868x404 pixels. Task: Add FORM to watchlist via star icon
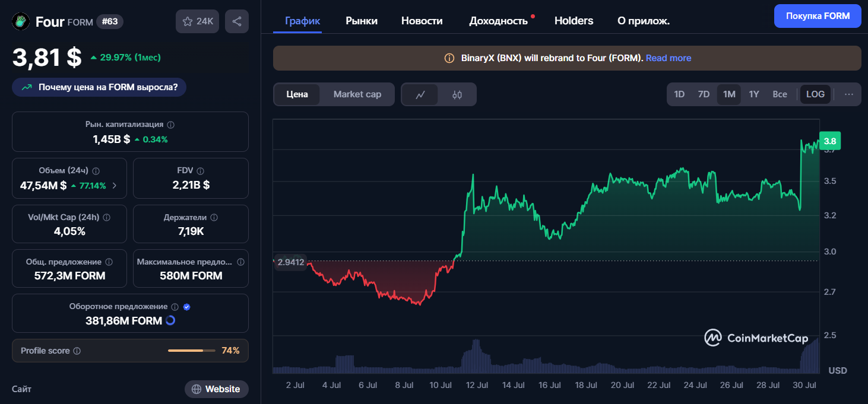pos(188,21)
